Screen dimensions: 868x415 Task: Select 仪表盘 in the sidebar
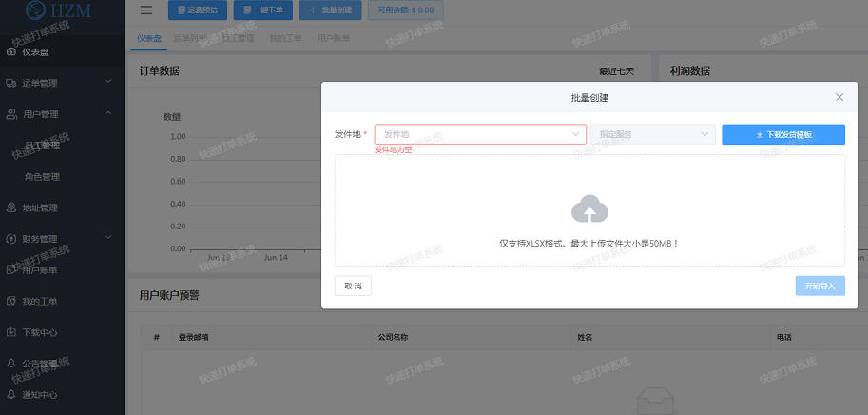coord(41,51)
